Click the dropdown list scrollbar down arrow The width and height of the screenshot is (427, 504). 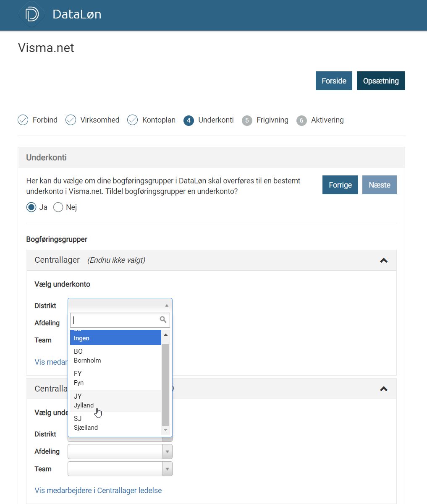(165, 430)
